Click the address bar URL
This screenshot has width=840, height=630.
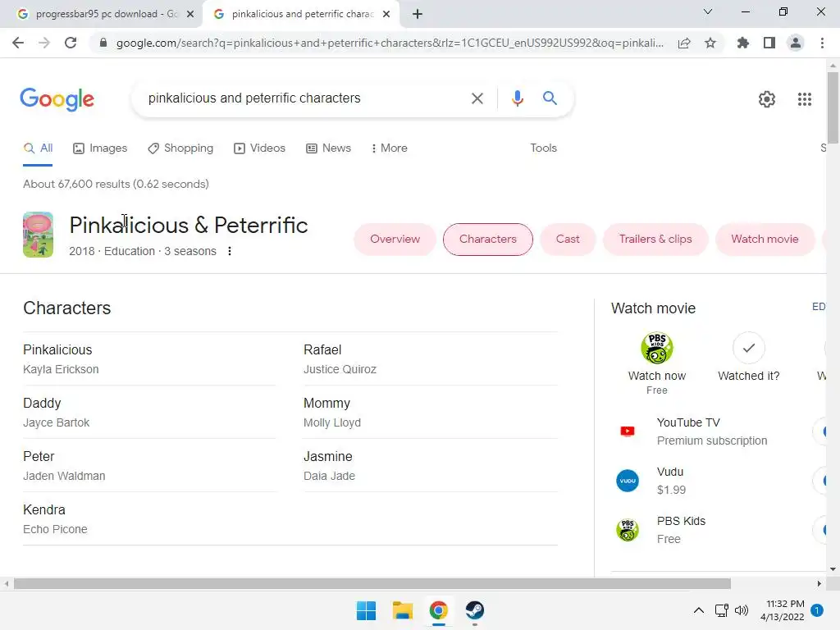390,43
